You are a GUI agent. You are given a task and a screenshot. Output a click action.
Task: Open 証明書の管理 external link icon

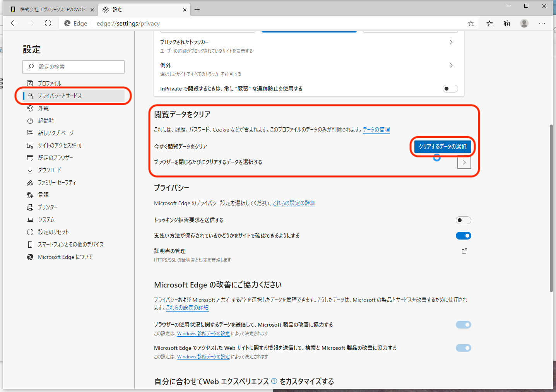(x=464, y=251)
